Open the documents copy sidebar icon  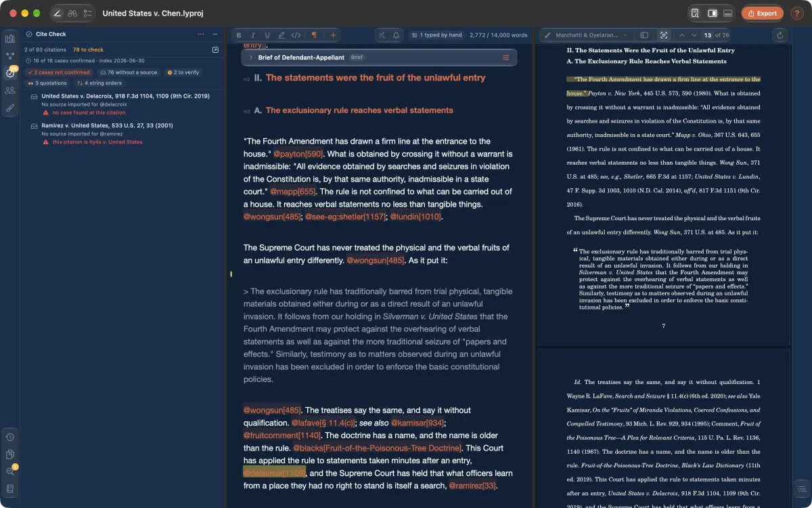10,454
